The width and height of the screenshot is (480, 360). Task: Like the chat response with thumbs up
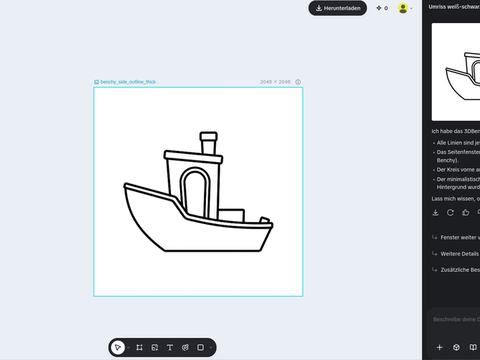tap(466, 212)
